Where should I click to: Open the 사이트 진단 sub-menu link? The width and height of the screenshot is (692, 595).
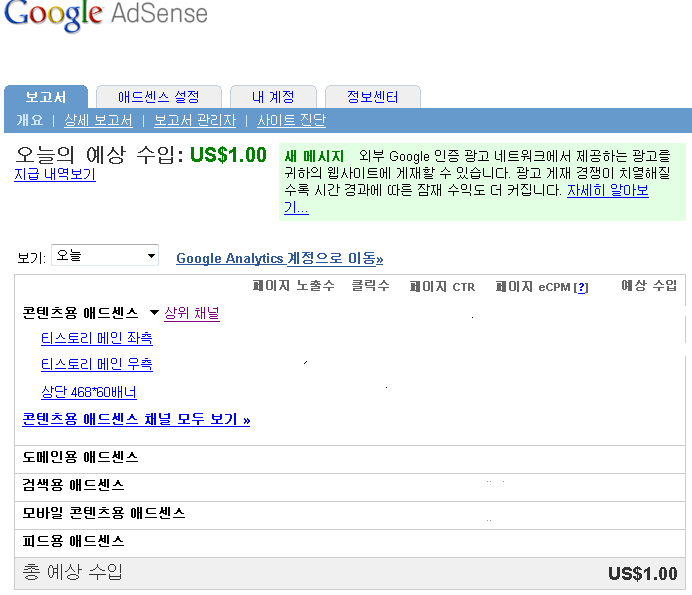point(291,120)
